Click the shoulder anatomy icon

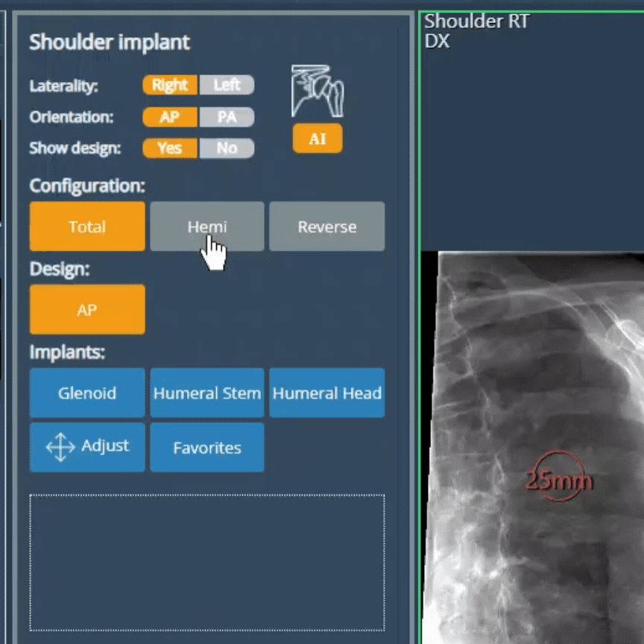(x=317, y=91)
